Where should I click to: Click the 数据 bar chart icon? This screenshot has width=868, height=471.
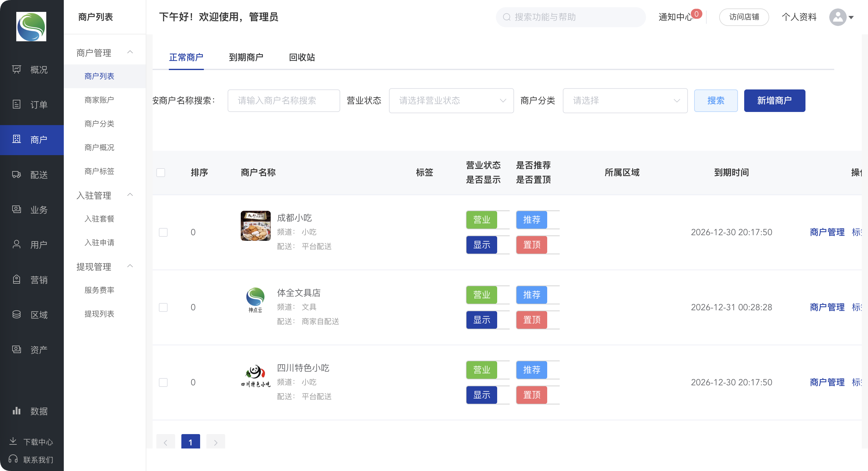coord(17,411)
